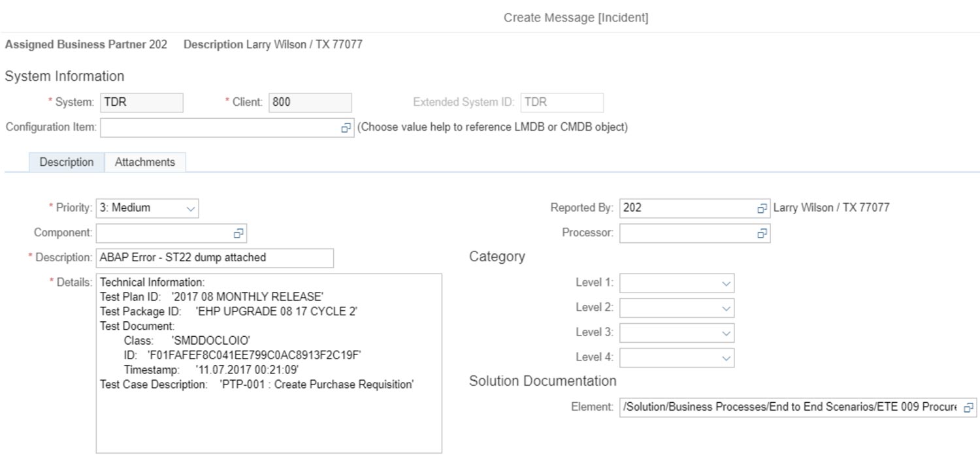
Task: Open value help for Processor field
Action: [762, 233]
